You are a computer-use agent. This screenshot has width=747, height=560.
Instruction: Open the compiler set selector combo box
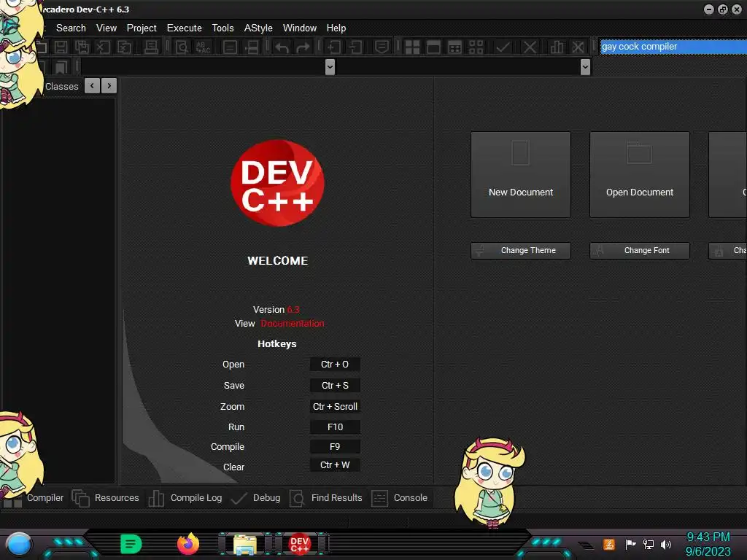[673, 47]
